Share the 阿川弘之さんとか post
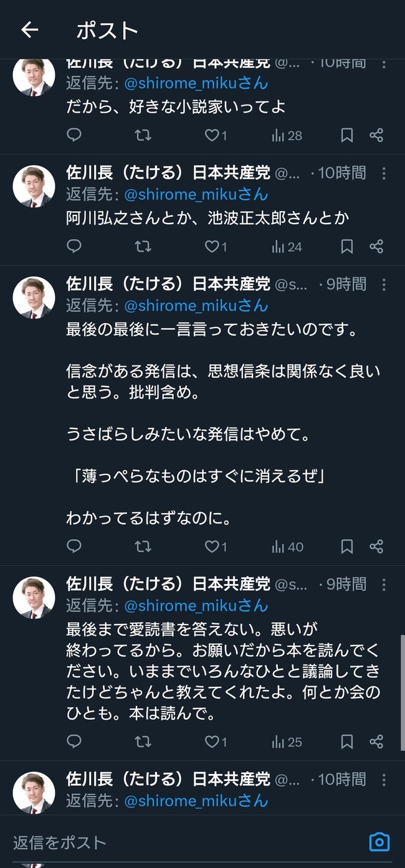This screenshot has height=868, width=405. (x=376, y=247)
